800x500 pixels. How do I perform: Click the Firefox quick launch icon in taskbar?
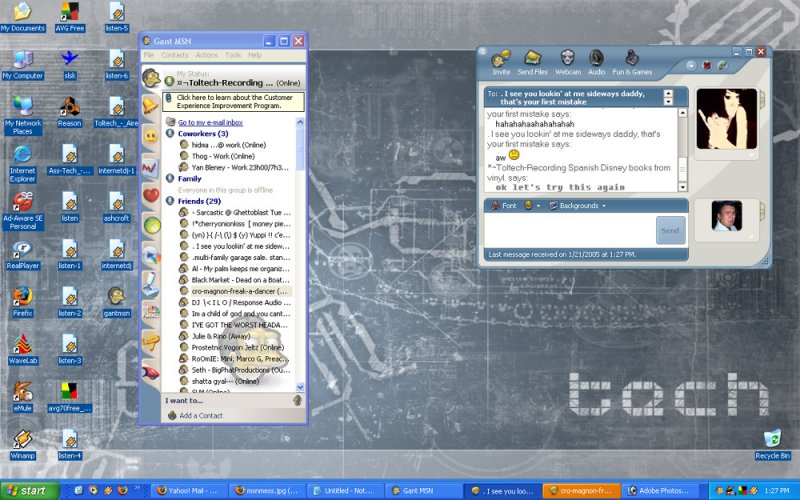click(123, 490)
